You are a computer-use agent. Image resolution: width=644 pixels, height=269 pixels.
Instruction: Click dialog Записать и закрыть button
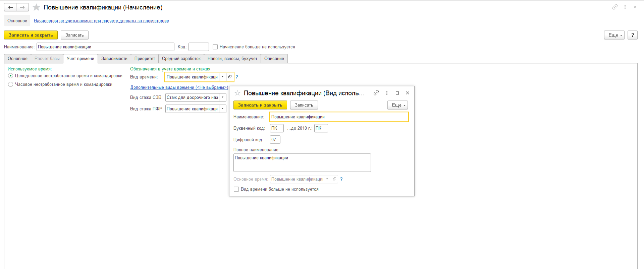(x=260, y=105)
